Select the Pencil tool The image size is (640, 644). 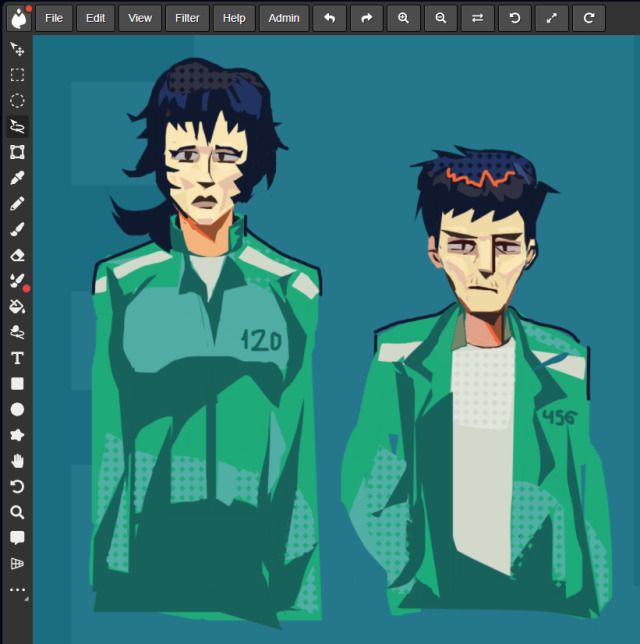(17, 204)
